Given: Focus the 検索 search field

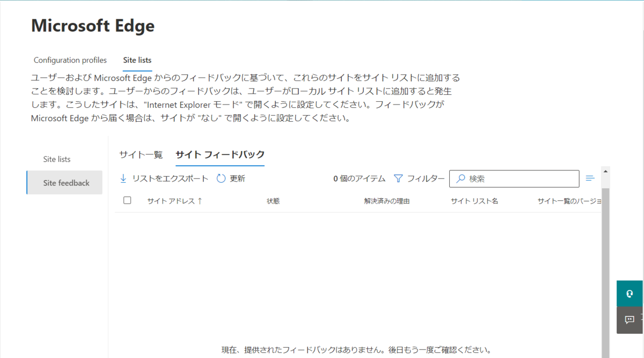Looking at the screenshot, I should pos(514,178).
